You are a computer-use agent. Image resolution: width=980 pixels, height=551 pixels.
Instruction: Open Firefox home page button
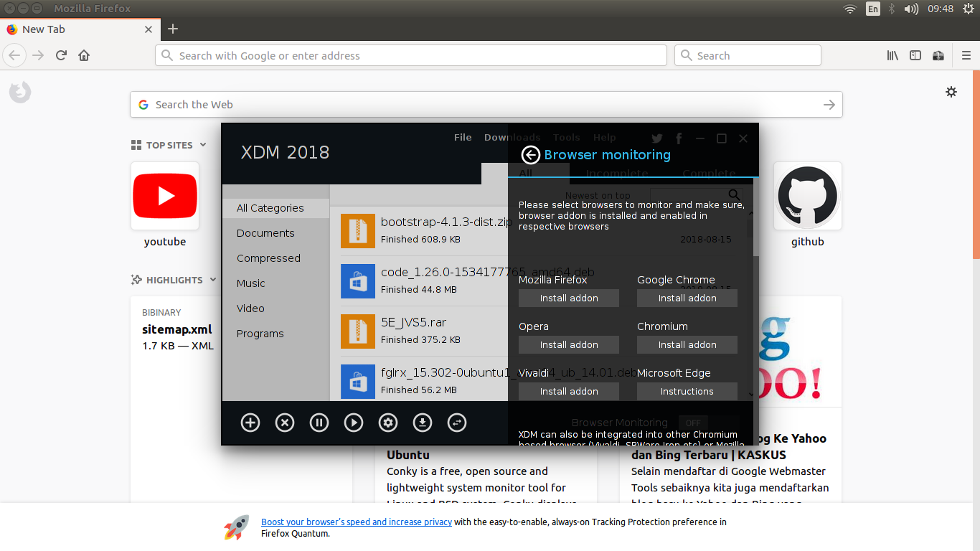point(84,55)
